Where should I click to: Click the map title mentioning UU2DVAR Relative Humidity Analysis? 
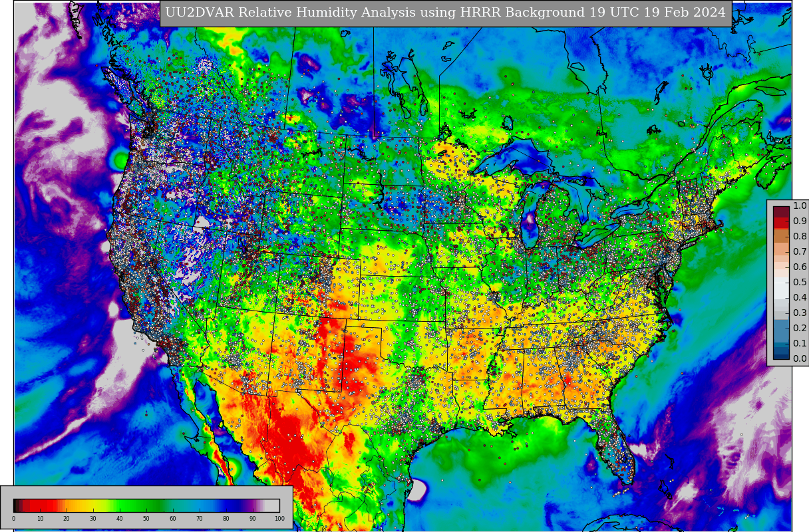[445, 13]
